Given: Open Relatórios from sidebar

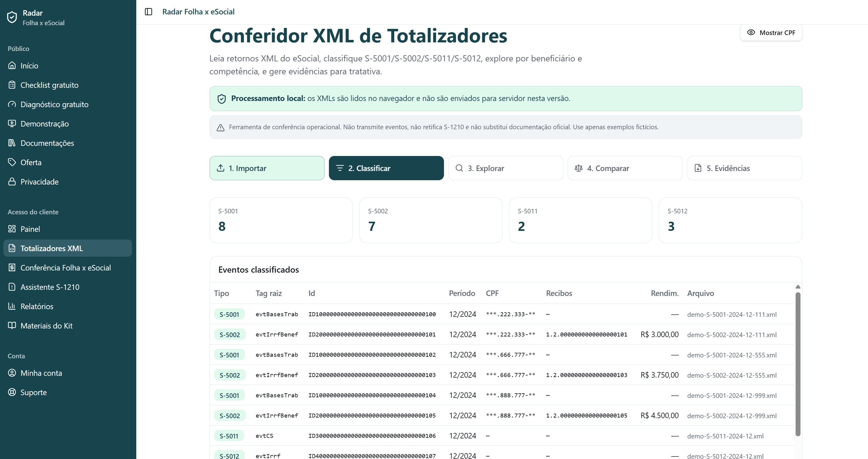Looking at the screenshot, I should coord(68,306).
